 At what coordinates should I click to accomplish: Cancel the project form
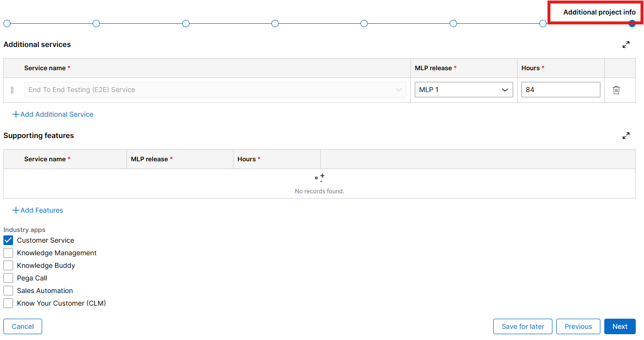point(23,326)
